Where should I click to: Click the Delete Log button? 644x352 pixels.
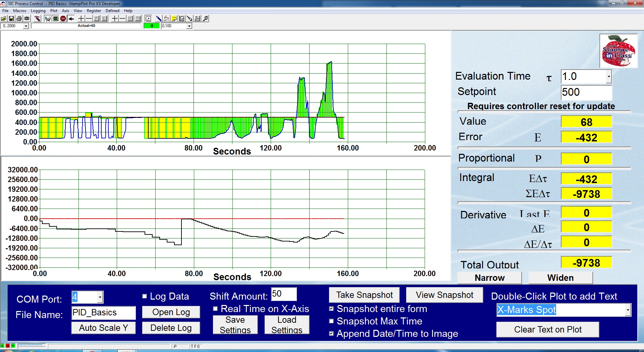click(171, 328)
